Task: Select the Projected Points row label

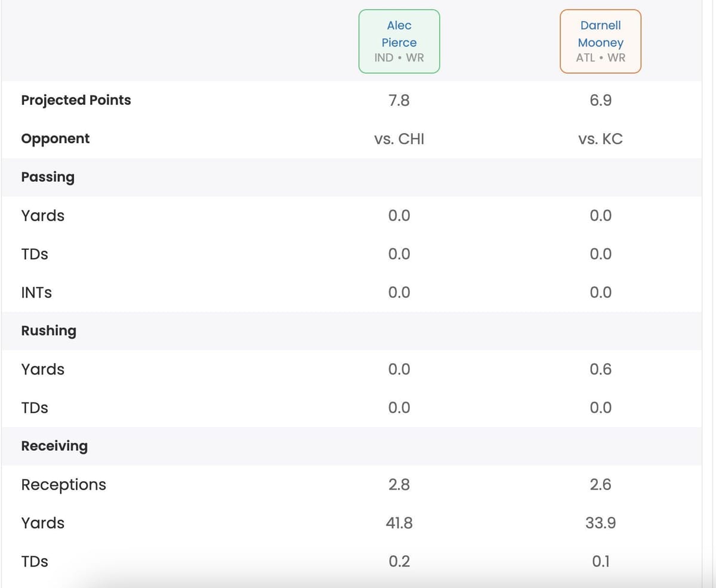Action: tap(76, 100)
